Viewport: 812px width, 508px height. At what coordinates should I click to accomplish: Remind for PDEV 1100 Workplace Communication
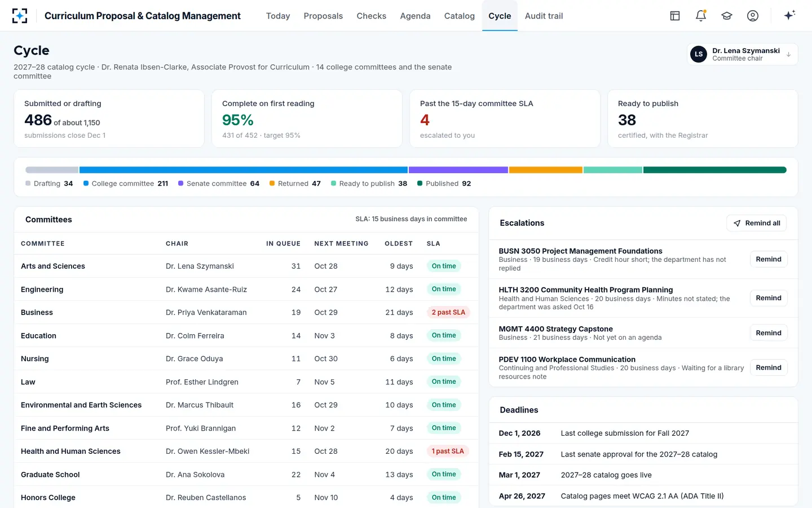click(x=769, y=367)
